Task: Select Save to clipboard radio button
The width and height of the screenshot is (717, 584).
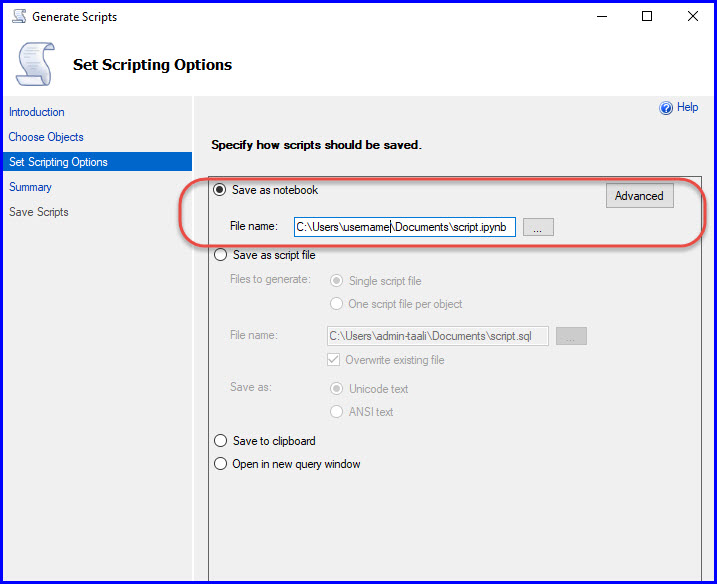Action: [x=220, y=441]
